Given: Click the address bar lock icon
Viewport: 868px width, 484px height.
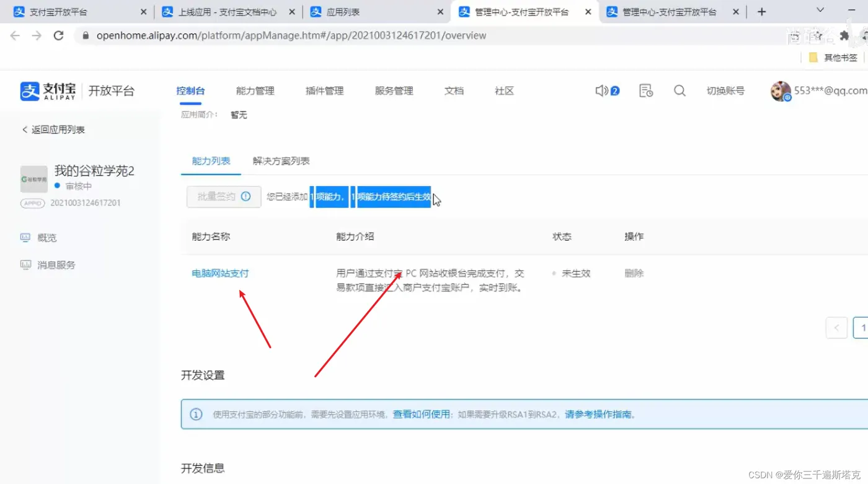Looking at the screenshot, I should click(86, 35).
